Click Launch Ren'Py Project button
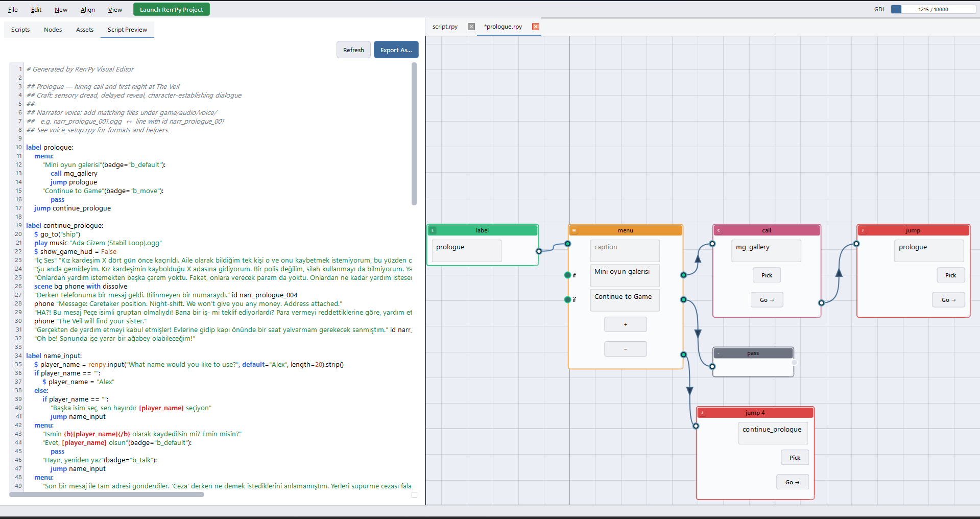The width and height of the screenshot is (980, 519). click(171, 10)
